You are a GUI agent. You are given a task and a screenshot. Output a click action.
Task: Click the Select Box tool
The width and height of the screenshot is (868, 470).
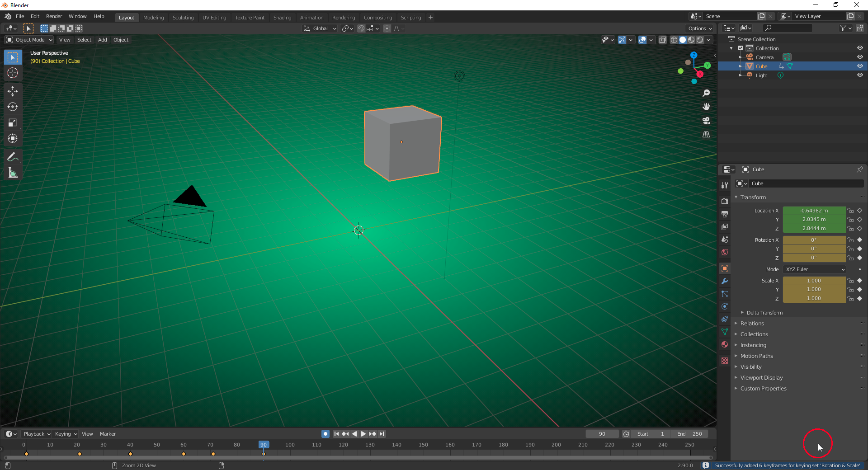coord(13,57)
